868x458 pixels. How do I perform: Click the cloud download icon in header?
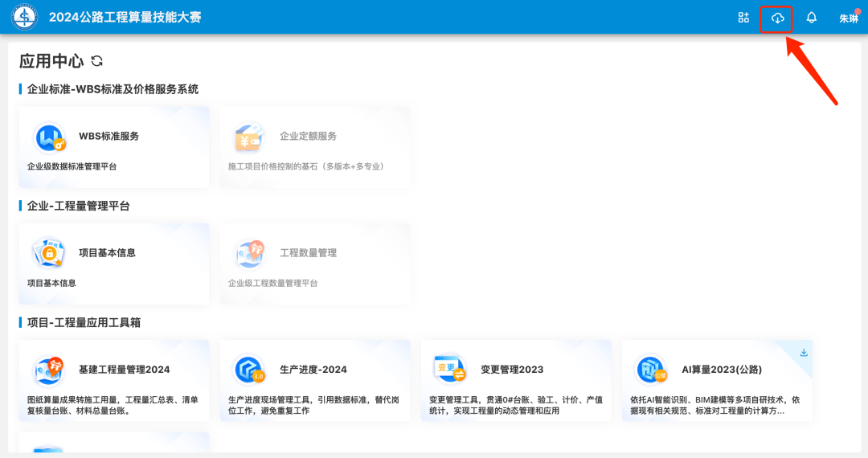(777, 18)
